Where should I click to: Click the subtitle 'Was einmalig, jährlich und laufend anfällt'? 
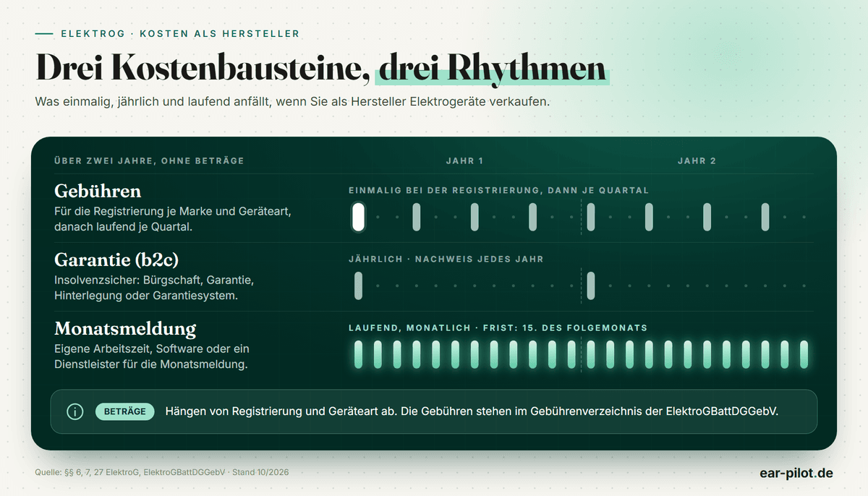(292, 102)
